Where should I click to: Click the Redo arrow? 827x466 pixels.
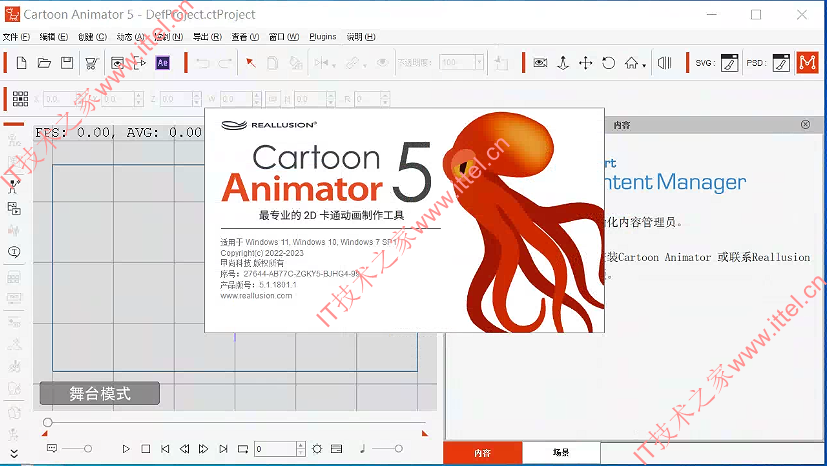click(225, 64)
